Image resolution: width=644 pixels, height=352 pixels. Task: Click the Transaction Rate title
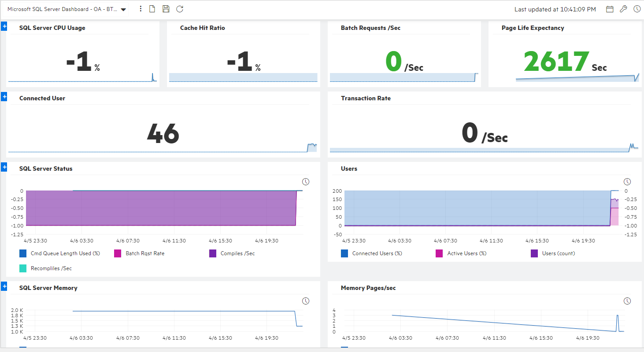366,98
